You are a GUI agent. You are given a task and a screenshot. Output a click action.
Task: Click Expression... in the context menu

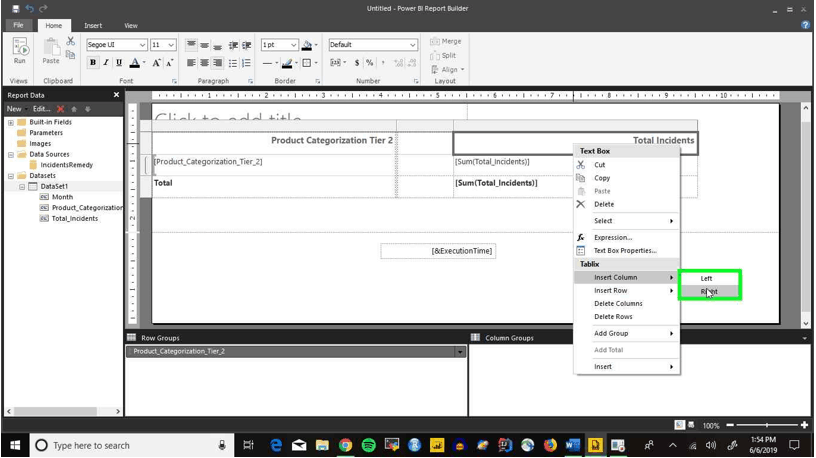click(x=613, y=237)
